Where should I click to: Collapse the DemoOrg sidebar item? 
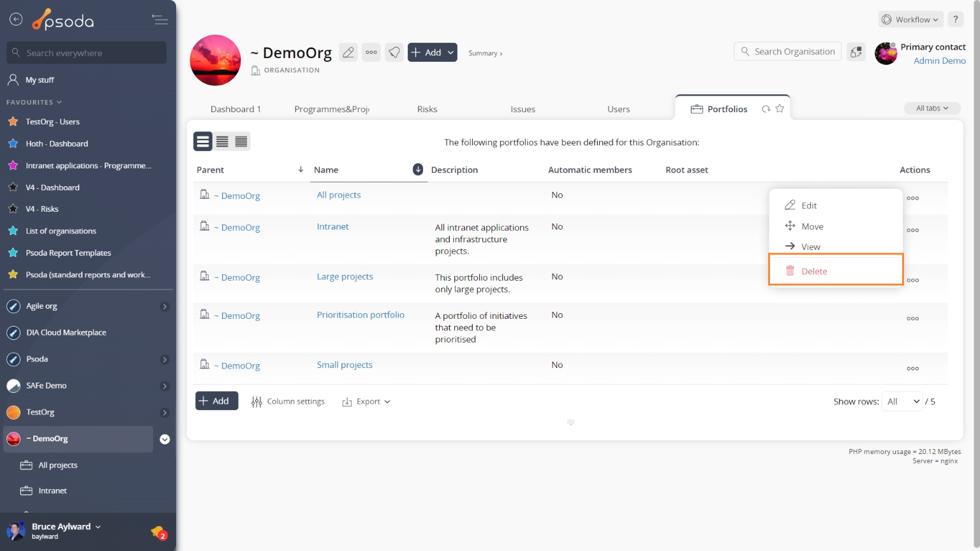[165, 439]
